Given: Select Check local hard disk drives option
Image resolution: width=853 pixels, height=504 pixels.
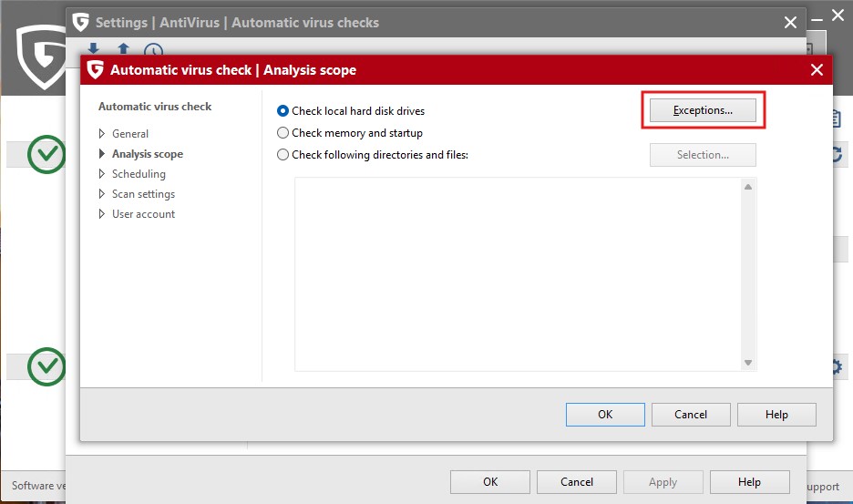Looking at the screenshot, I should point(283,111).
